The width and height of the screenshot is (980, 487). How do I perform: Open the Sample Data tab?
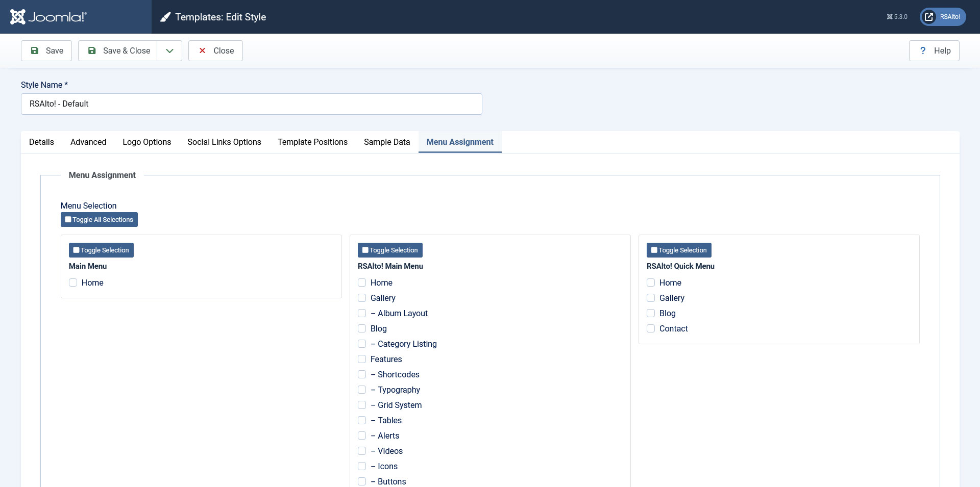387,142
